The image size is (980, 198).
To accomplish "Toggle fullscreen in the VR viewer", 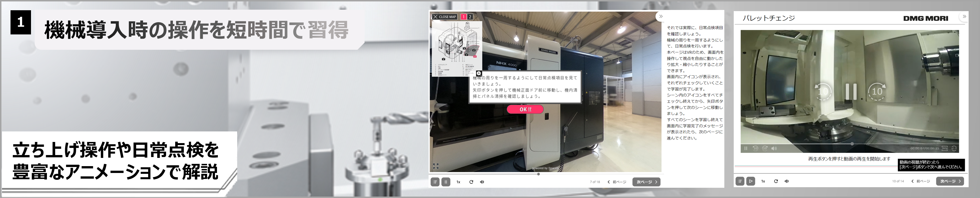I will tap(436, 166).
